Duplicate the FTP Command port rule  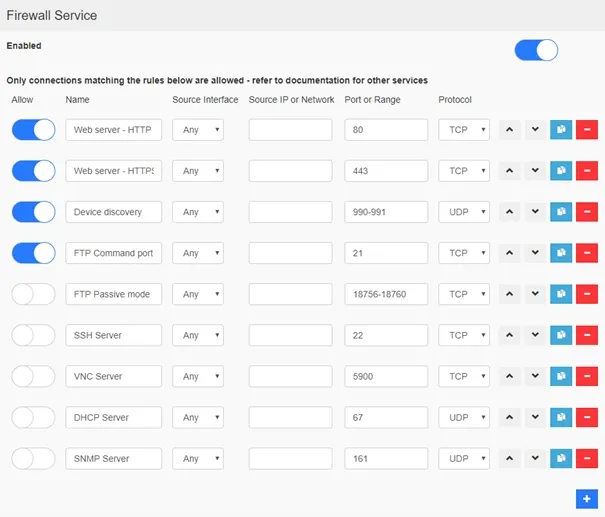pyautogui.click(x=561, y=253)
